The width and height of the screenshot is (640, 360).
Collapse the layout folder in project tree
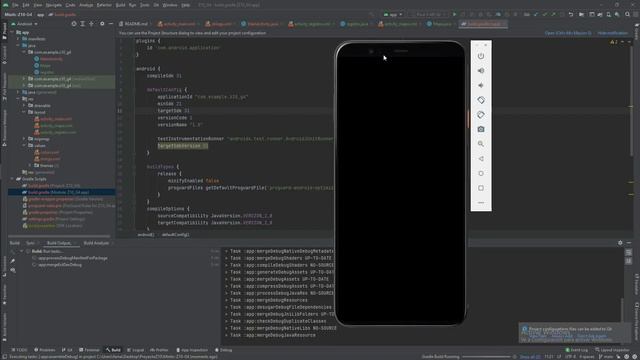[24, 112]
